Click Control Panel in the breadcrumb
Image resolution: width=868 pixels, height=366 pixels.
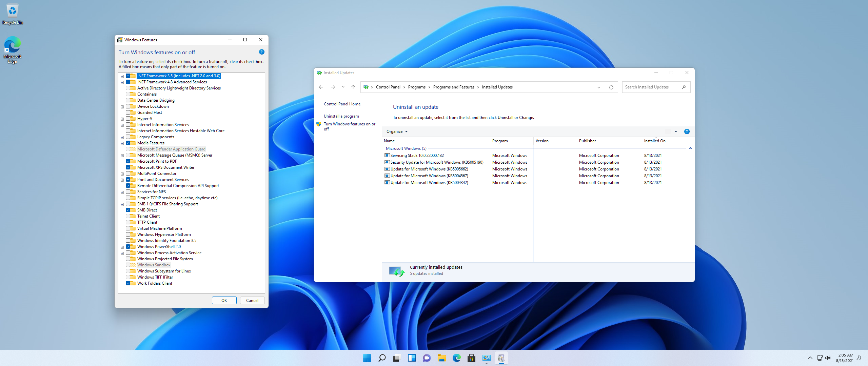pyautogui.click(x=388, y=87)
